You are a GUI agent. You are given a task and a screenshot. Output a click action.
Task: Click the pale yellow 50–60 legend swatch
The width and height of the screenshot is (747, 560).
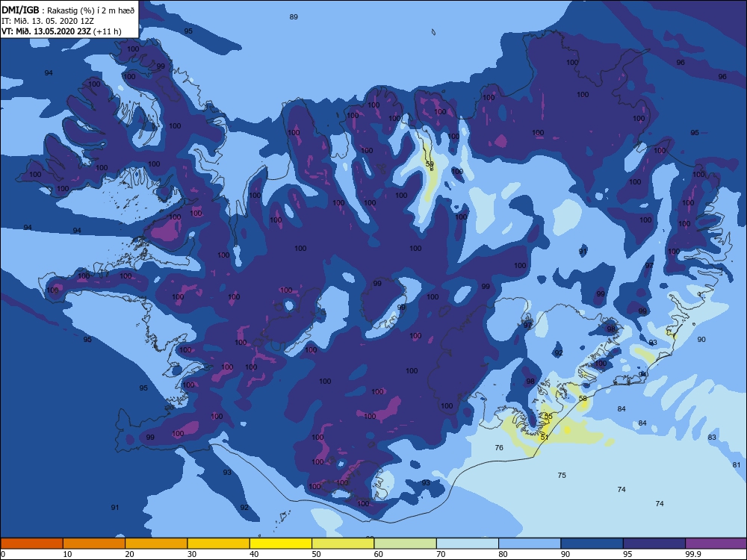343,544
